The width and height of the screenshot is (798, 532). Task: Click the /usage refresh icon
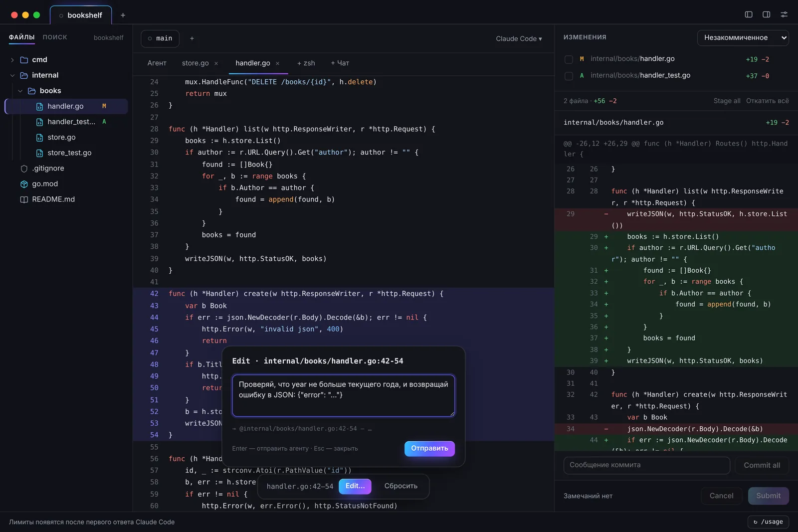click(756, 522)
